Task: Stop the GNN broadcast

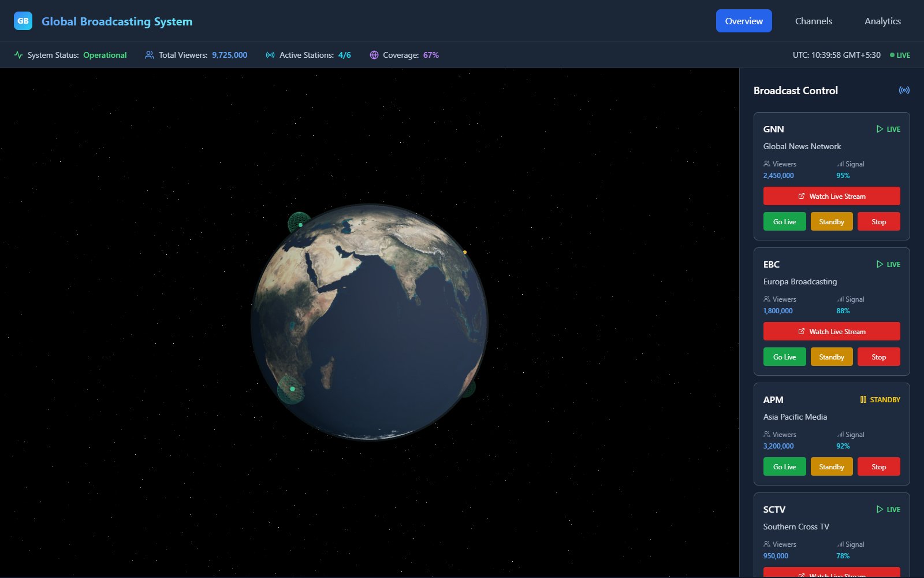Action: click(879, 221)
